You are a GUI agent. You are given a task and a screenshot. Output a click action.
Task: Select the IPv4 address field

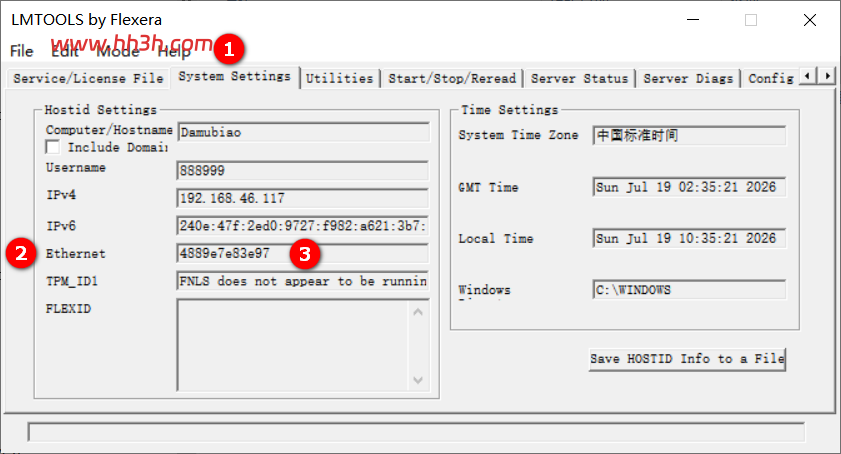point(303,199)
